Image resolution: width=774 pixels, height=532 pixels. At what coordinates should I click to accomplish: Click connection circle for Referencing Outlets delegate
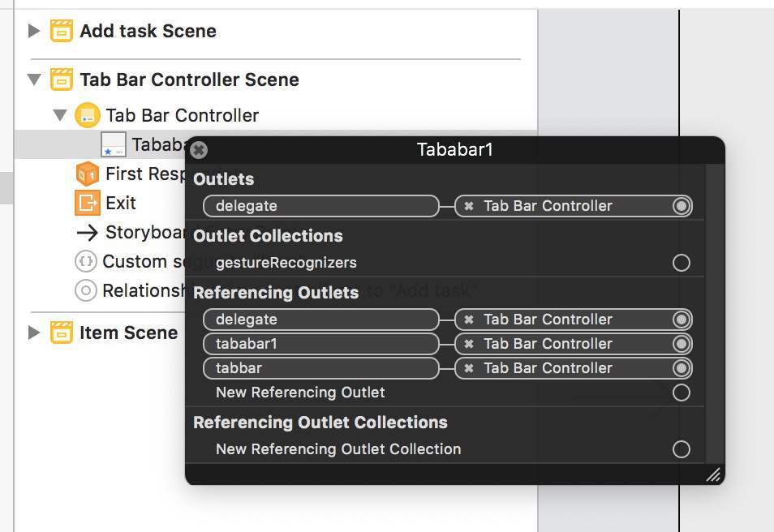pyautogui.click(x=682, y=320)
